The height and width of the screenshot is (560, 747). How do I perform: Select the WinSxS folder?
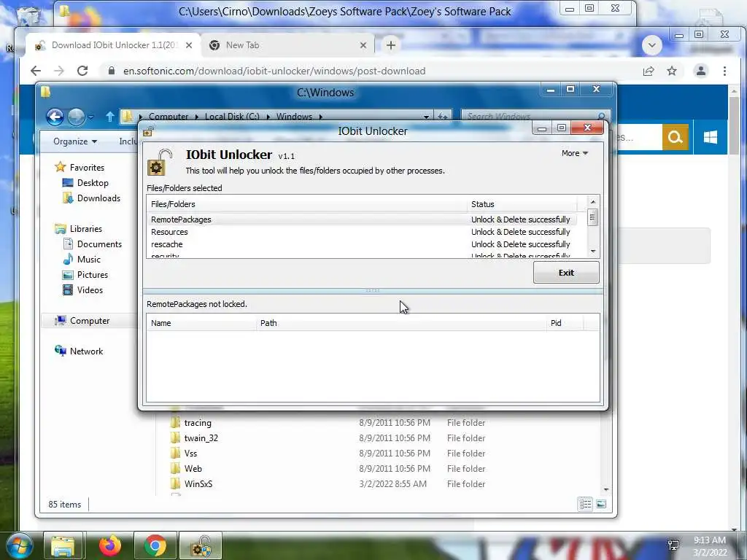198,484
